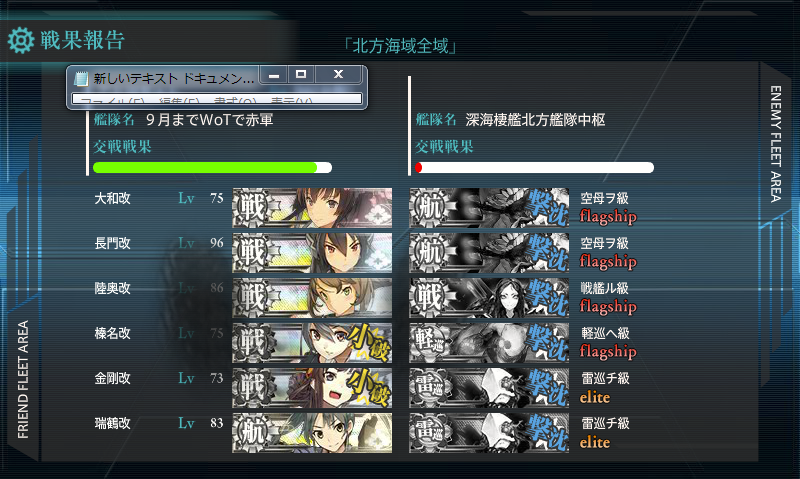Click the Notepad icon in the window title

tap(81, 78)
